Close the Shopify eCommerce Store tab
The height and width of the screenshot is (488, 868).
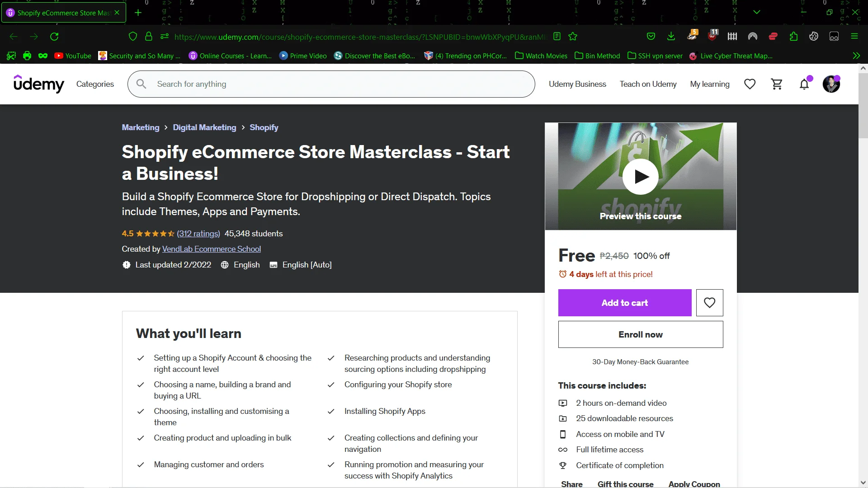tap(117, 13)
